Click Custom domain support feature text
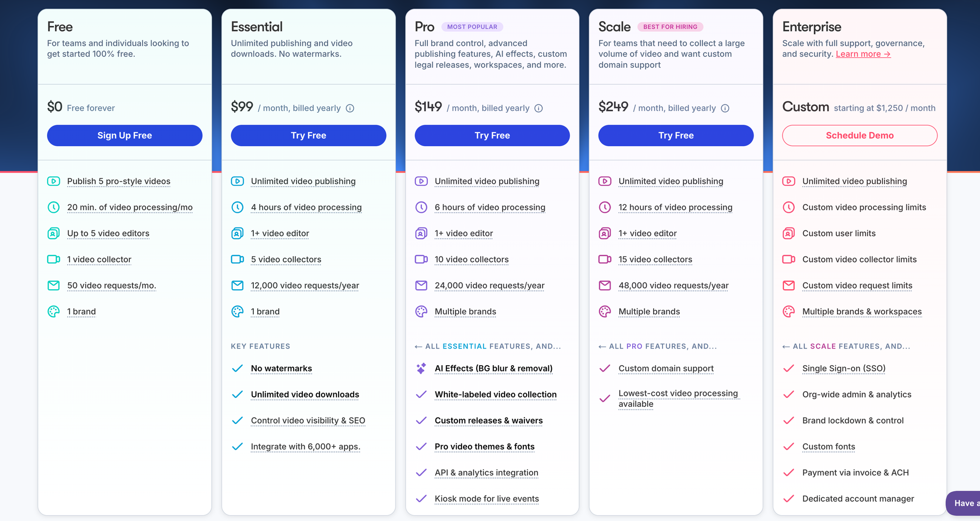 coord(666,369)
